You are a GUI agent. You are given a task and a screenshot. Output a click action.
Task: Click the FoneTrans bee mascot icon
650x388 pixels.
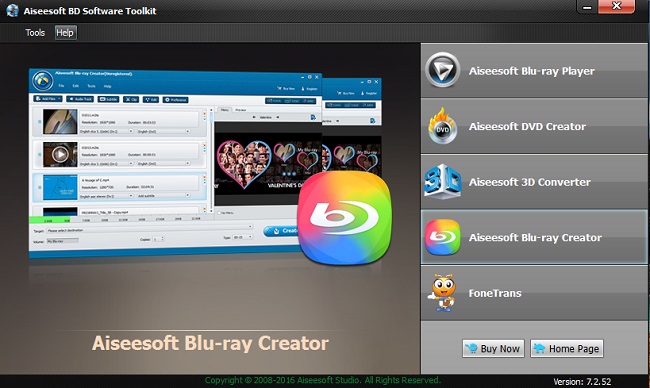[442, 293]
